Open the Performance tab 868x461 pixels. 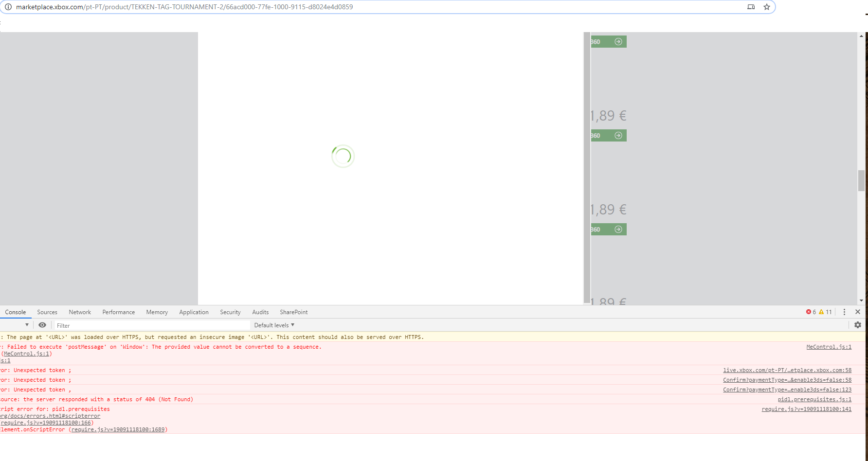tap(119, 312)
